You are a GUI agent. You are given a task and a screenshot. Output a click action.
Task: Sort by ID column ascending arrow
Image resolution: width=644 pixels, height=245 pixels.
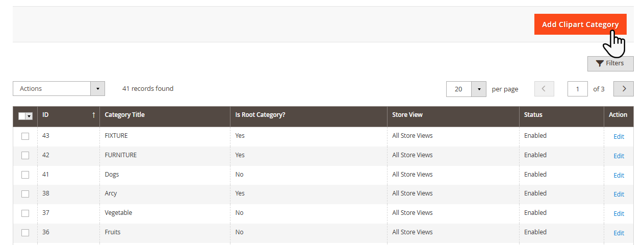coord(93,115)
